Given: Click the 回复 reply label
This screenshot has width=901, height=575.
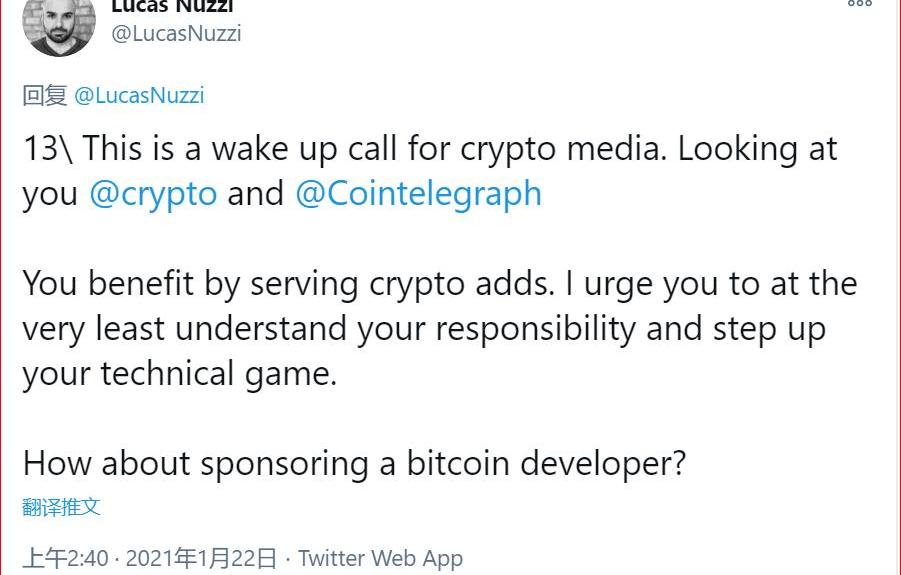Looking at the screenshot, I should (45, 95).
